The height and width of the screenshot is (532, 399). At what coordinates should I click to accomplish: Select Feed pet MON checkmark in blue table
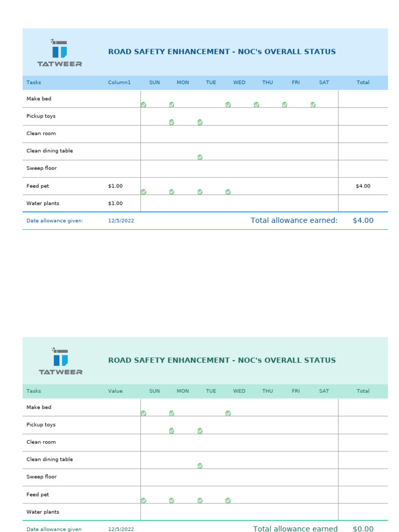[x=171, y=192]
